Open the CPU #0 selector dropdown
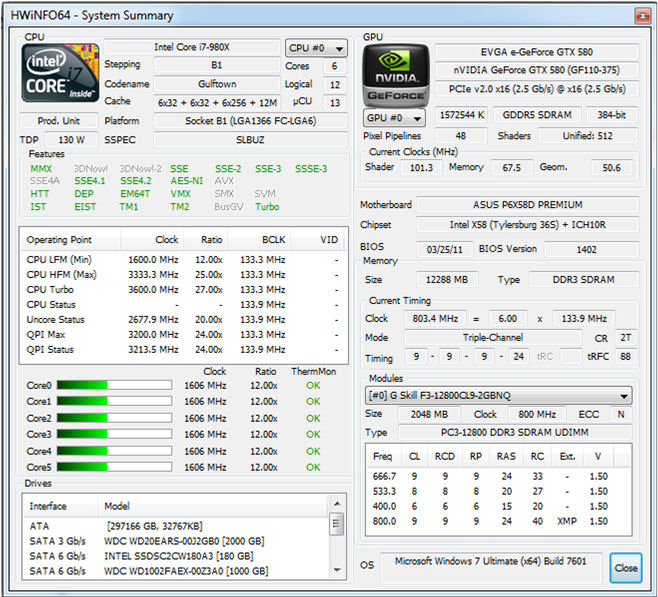Viewport: 658px width, 597px height. coord(316,48)
